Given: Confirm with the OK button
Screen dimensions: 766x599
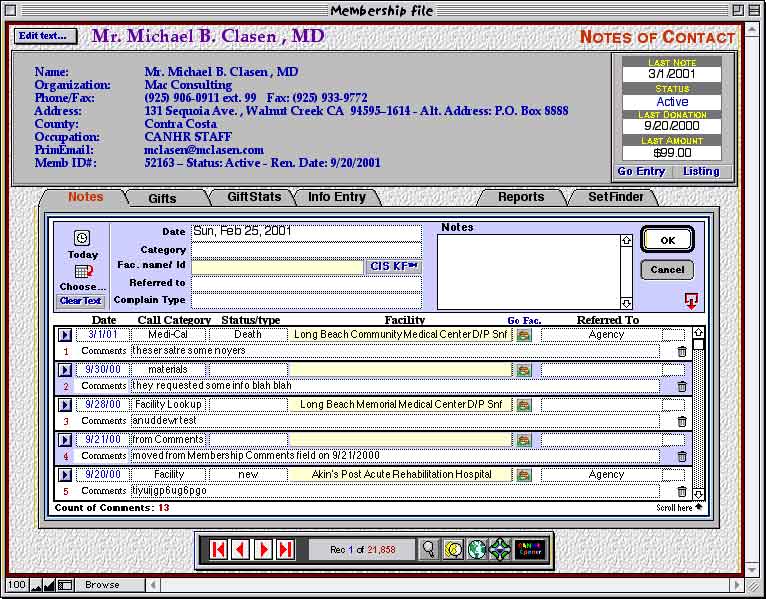Looking at the screenshot, I should pyautogui.click(x=667, y=240).
